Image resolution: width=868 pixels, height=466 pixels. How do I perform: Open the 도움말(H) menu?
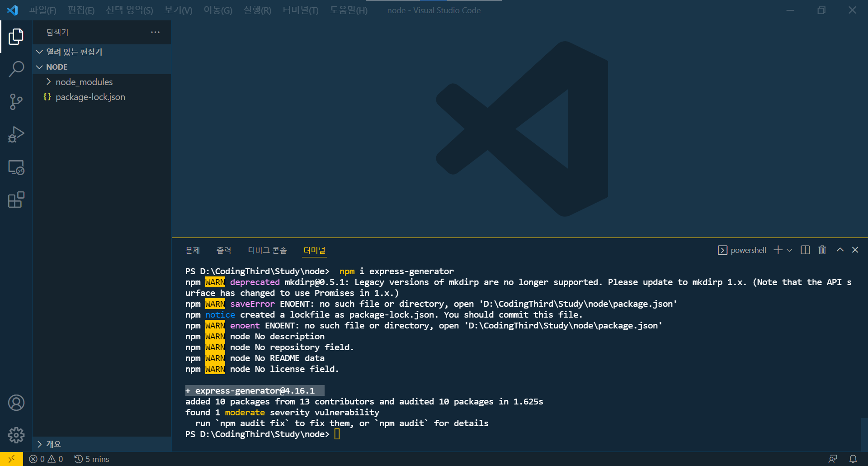pos(349,10)
